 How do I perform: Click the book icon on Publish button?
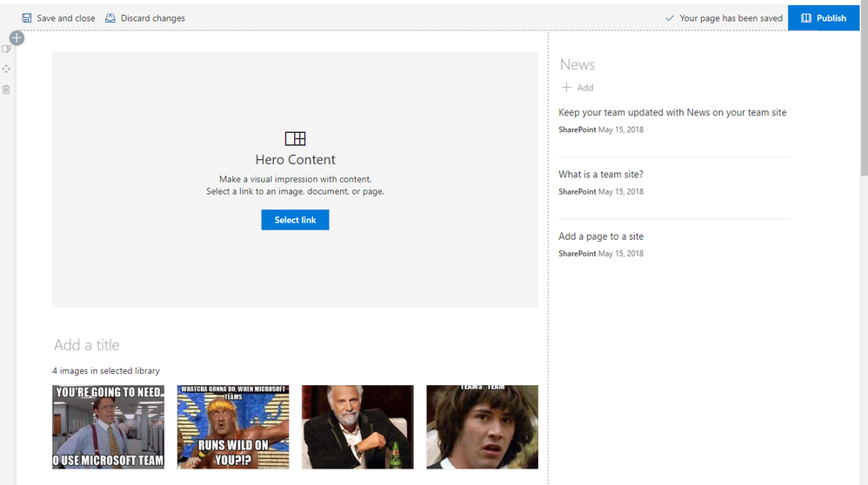coord(806,18)
